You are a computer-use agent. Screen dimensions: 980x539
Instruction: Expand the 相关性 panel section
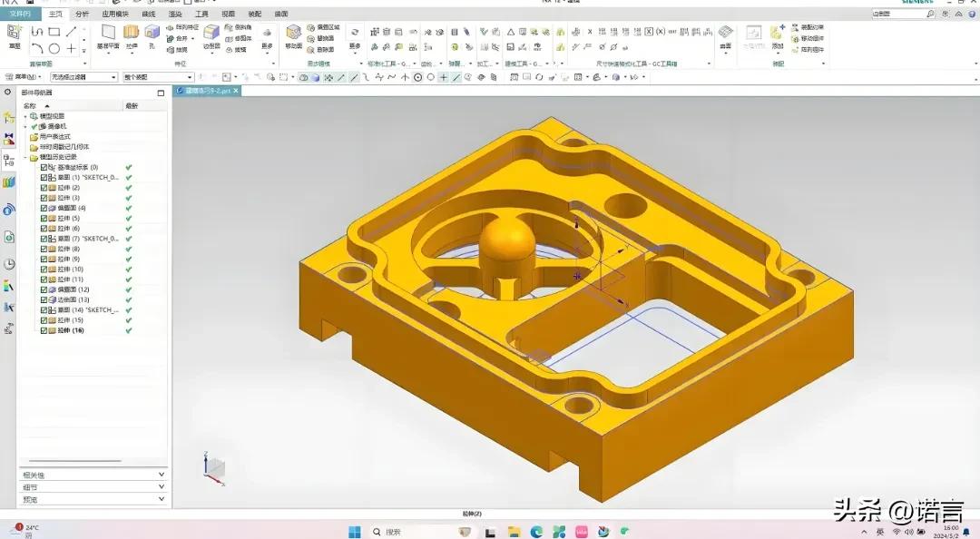(162, 475)
